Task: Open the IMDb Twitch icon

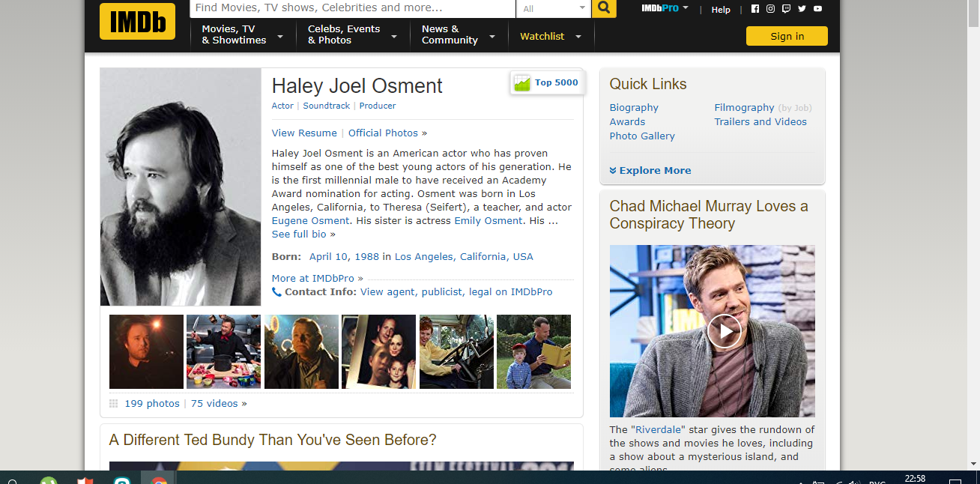Action: click(786, 9)
